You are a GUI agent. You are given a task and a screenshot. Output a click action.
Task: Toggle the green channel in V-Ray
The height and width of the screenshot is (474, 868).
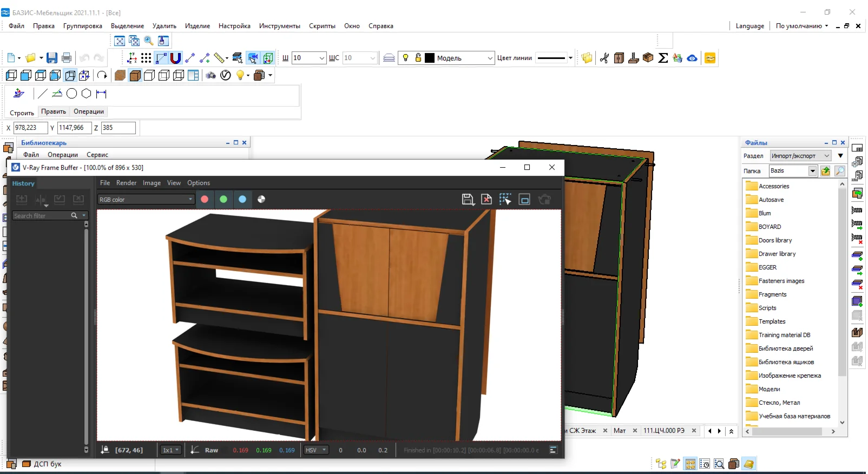point(223,199)
